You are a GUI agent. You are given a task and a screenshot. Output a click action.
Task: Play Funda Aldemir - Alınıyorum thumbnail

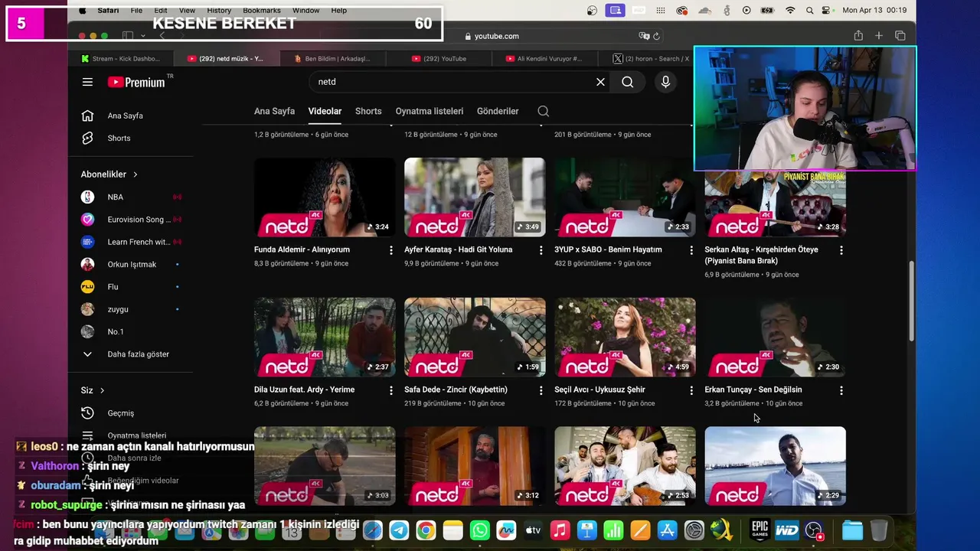(x=325, y=197)
